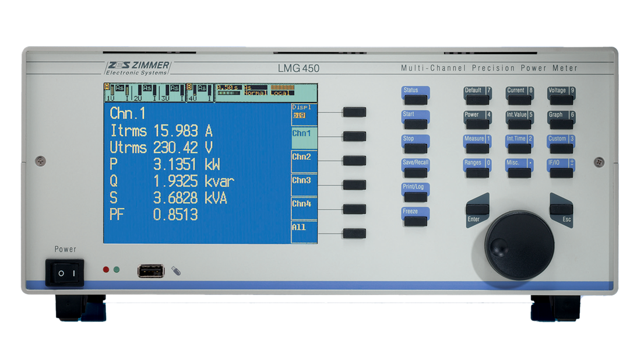Select the Chn2 softkey label on screen
This screenshot has height=356, width=644.
304,161
